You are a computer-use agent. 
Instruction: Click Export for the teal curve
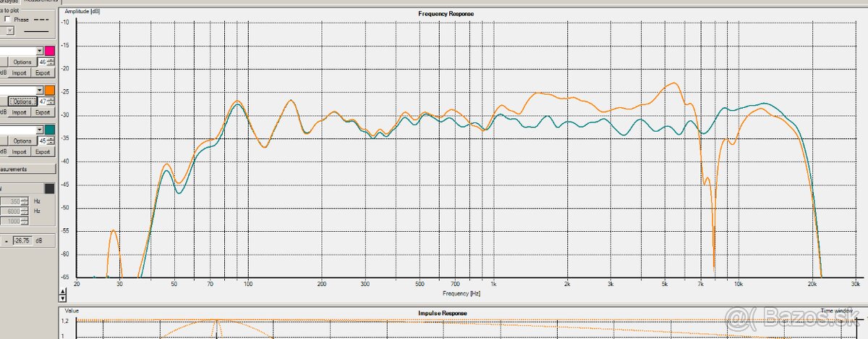pyautogui.click(x=43, y=151)
